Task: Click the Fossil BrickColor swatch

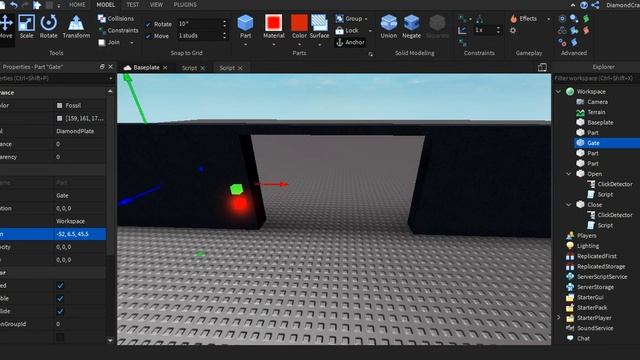Action: [x=60, y=106]
